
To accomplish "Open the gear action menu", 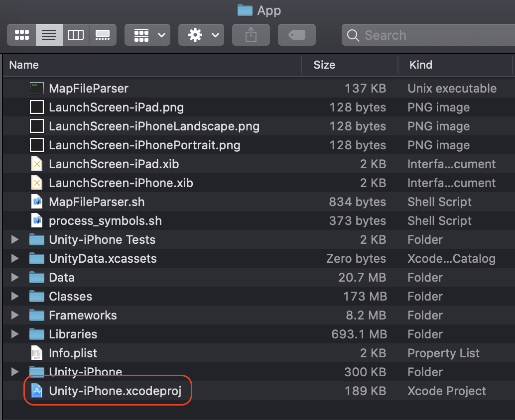I will tap(201, 35).
